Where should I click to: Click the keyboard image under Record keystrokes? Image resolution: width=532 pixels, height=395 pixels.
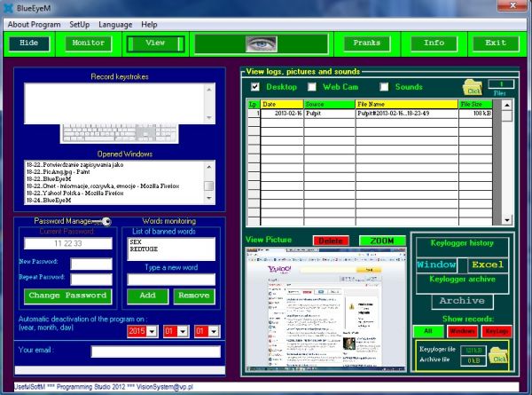[x=120, y=133]
